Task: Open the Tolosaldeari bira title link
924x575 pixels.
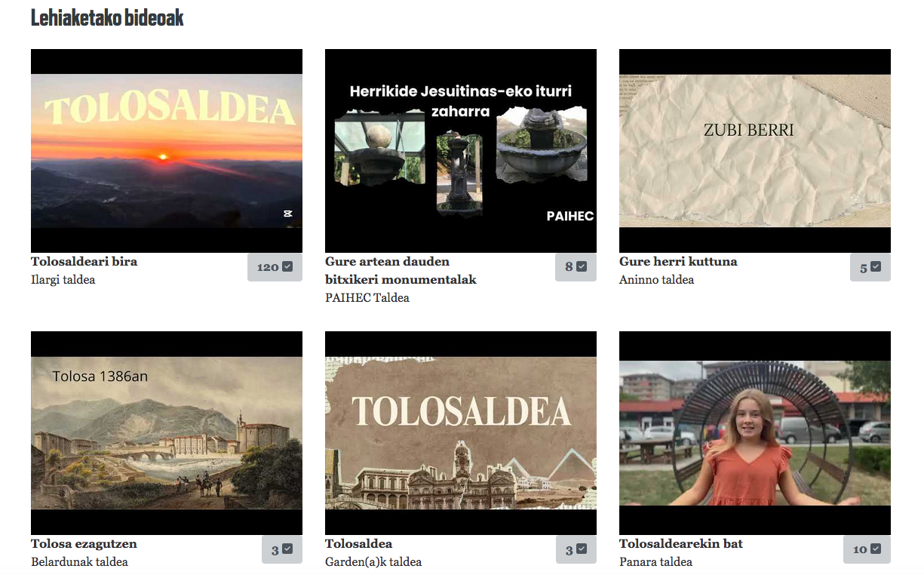Action: [84, 262]
